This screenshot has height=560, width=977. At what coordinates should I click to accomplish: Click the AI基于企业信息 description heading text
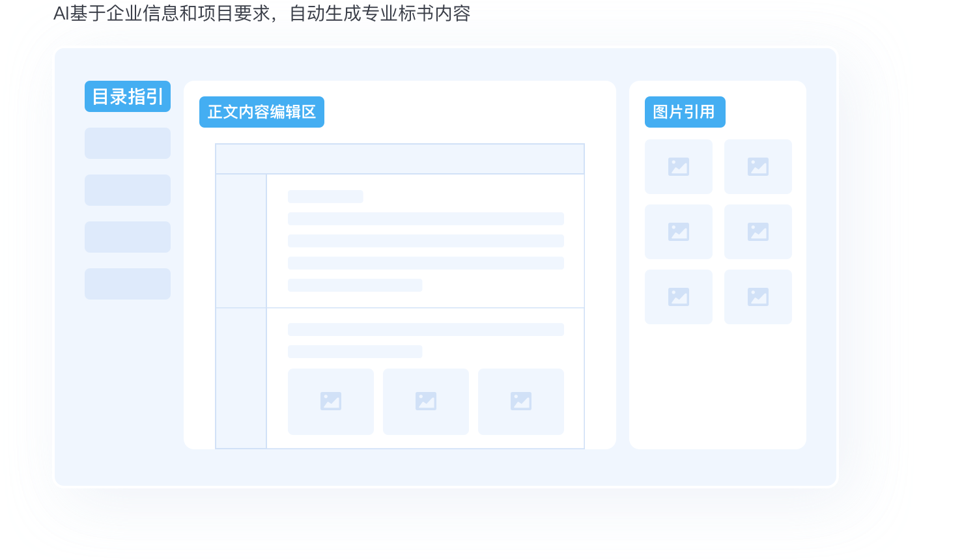[x=262, y=13]
